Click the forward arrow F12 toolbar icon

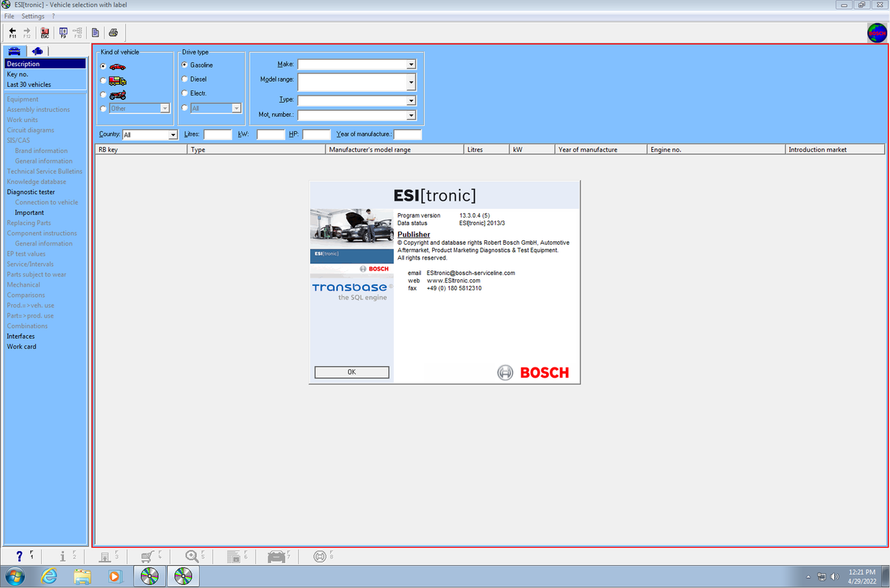tap(26, 32)
